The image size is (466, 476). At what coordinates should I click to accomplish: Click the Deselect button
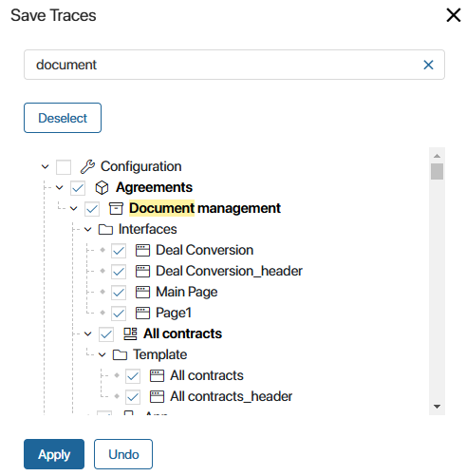point(63,118)
